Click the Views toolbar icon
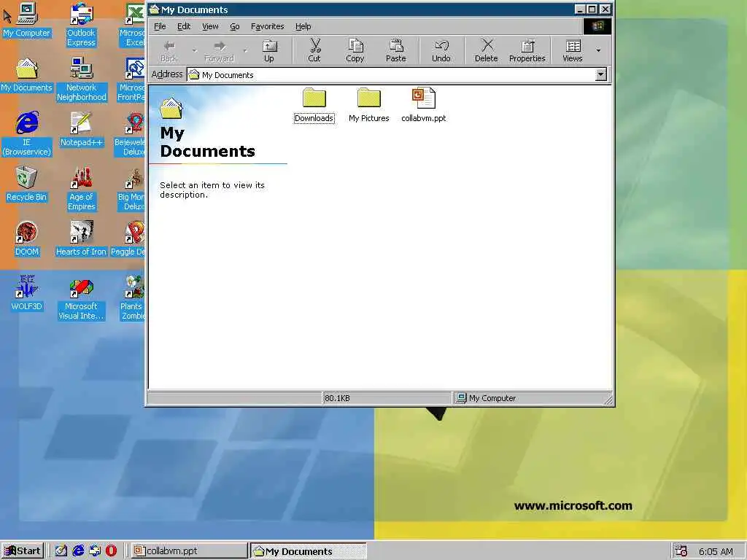 (572, 50)
